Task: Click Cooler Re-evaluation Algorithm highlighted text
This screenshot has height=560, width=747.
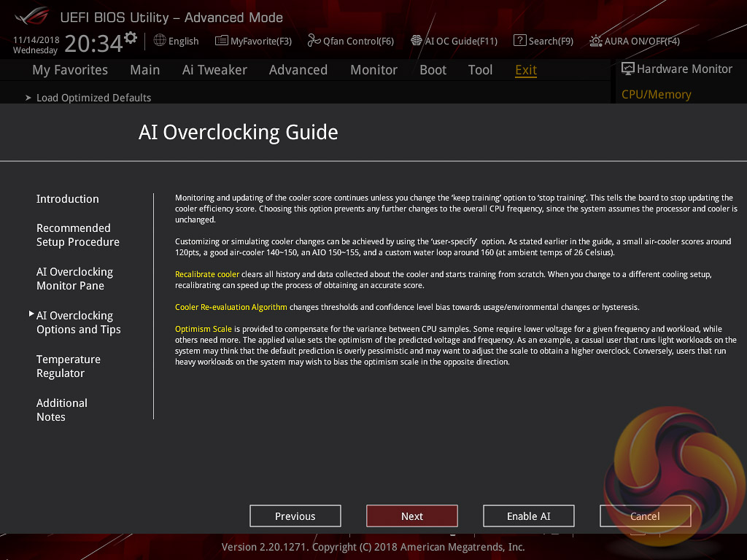Action: click(231, 307)
